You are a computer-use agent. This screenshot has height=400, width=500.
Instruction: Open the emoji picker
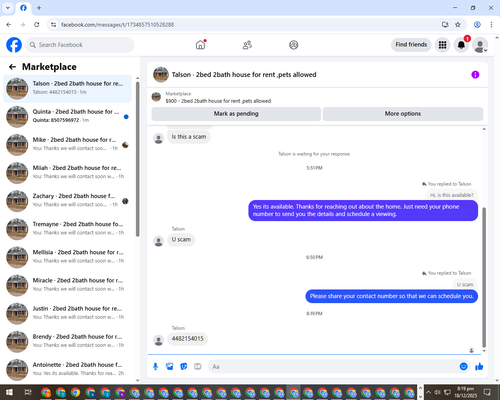[463, 367]
